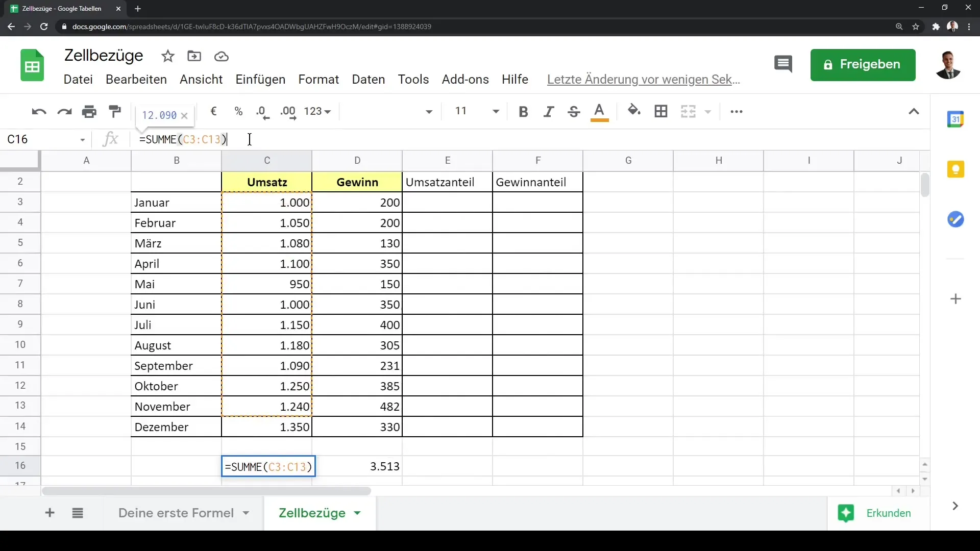Image resolution: width=980 pixels, height=551 pixels.
Task: Open the Format menu
Action: tap(318, 80)
